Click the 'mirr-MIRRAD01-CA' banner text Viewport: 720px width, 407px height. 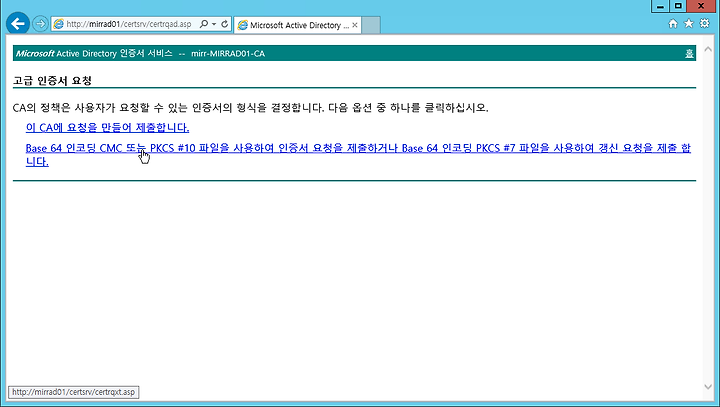228,53
